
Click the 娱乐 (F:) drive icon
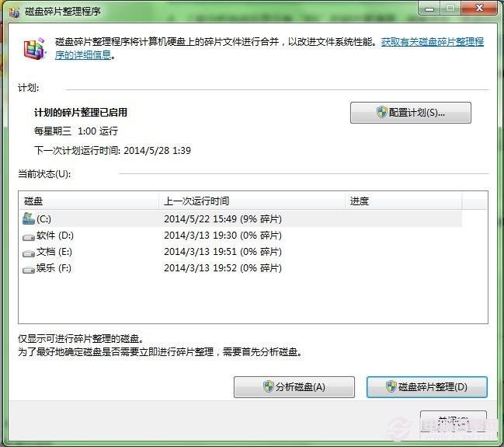click(29, 270)
